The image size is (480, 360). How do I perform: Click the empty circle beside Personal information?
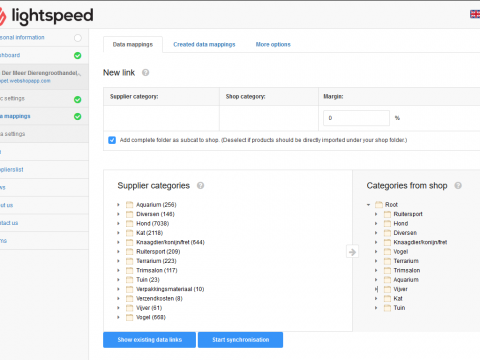(x=78, y=38)
